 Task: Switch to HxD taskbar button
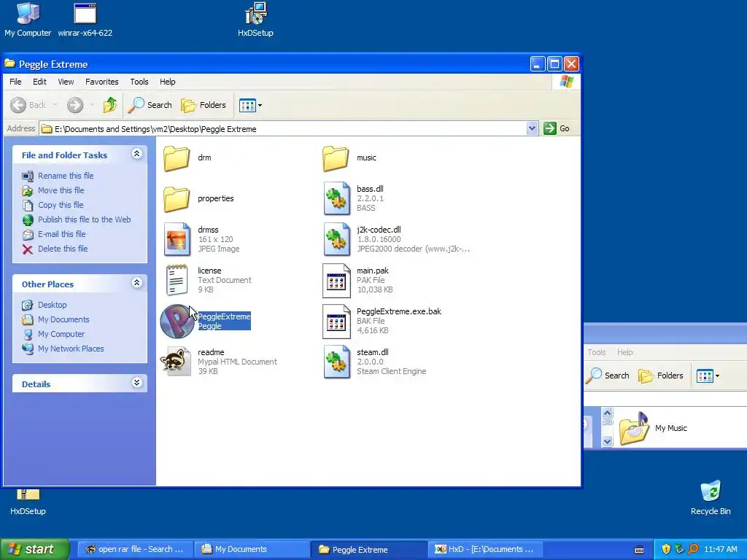coord(485,550)
